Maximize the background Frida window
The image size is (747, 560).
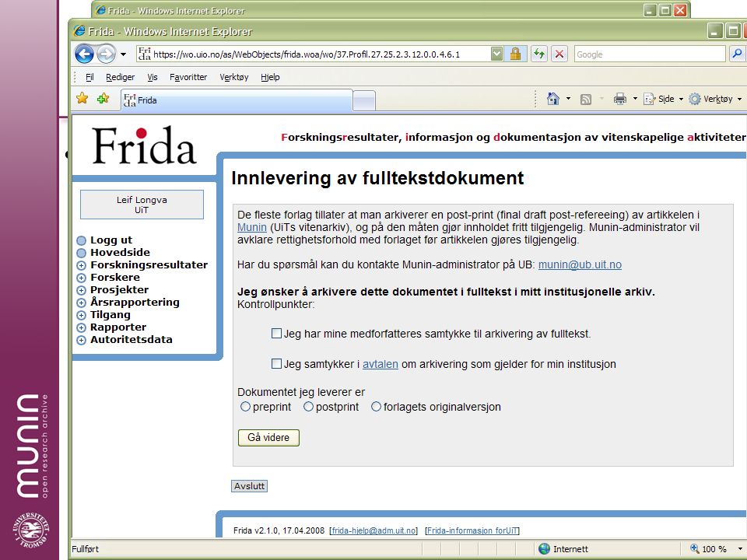665,10
